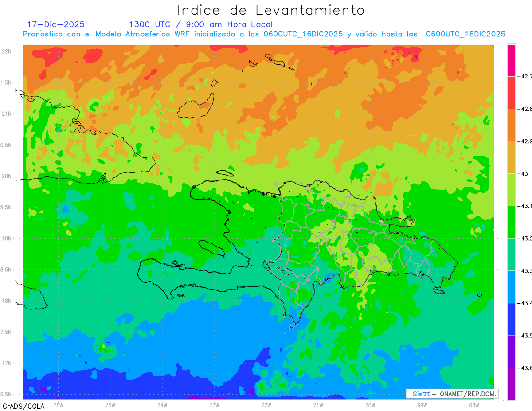
Task: Click the '17N' latitude label
Action: [7, 363]
